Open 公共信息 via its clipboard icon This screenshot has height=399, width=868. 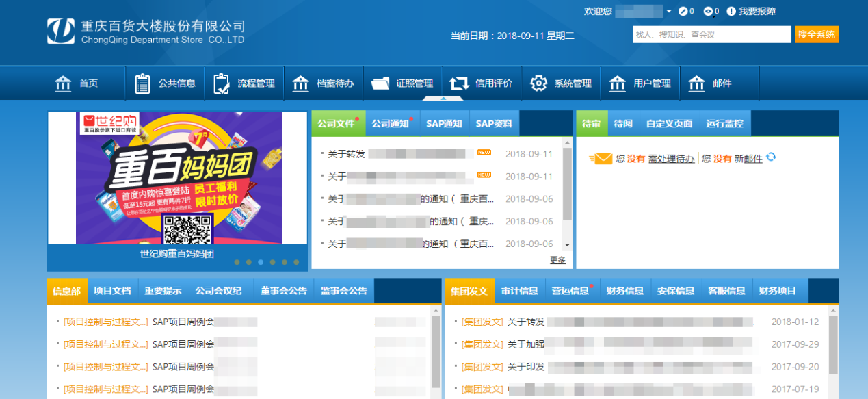click(142, 83)
